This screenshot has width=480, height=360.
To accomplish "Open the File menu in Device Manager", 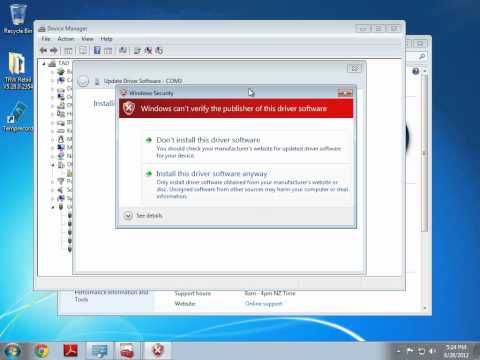I will point(46,39).
